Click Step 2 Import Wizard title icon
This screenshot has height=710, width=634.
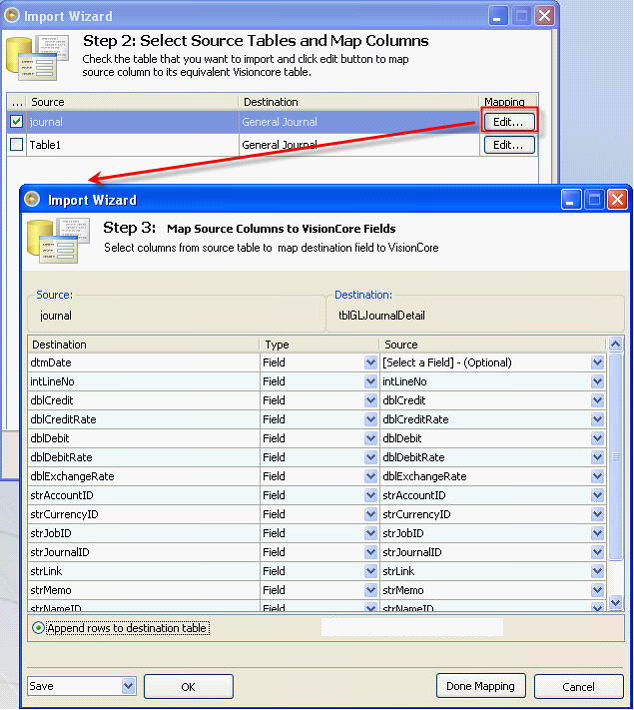click(11, 15)
